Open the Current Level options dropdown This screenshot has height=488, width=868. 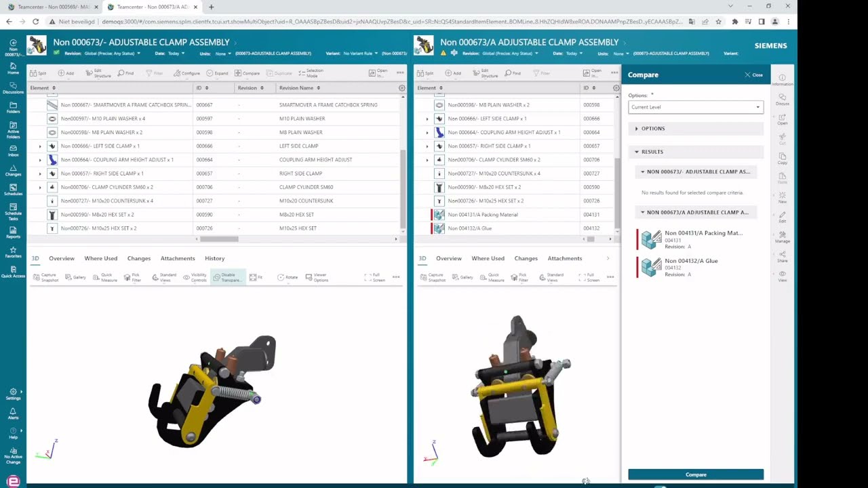[695, 107]
